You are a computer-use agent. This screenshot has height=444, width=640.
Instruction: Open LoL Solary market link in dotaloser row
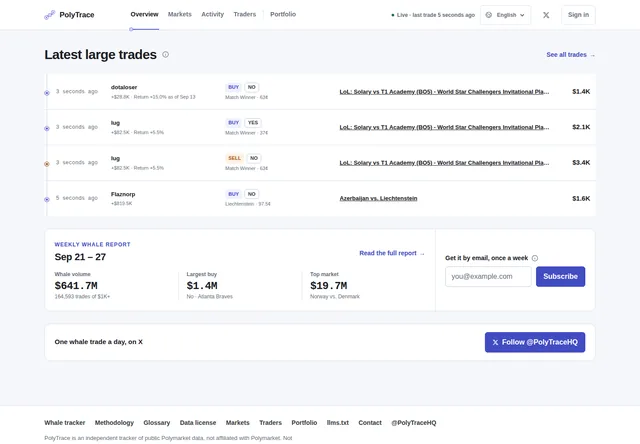click(444, 92)
